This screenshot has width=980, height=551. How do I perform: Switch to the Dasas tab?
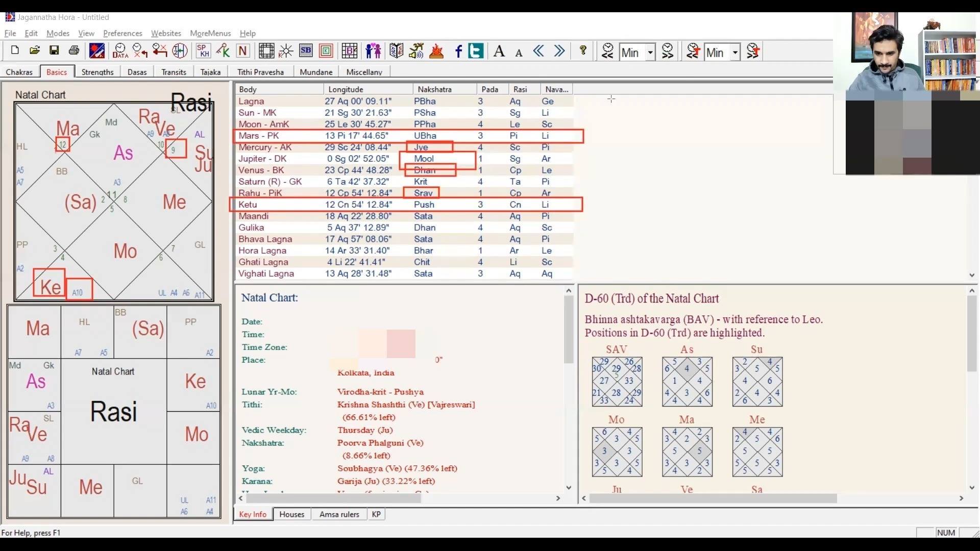coord(137,72)
